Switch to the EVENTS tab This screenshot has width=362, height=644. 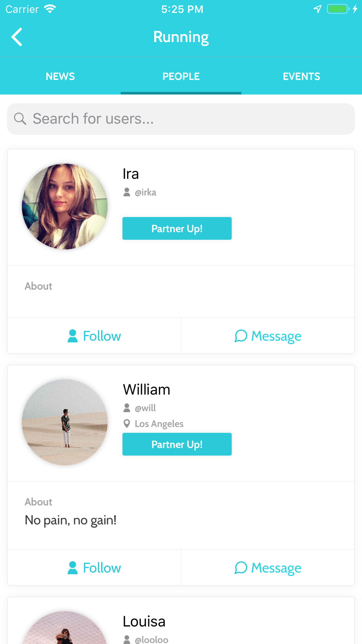click(x=302, y=76)
